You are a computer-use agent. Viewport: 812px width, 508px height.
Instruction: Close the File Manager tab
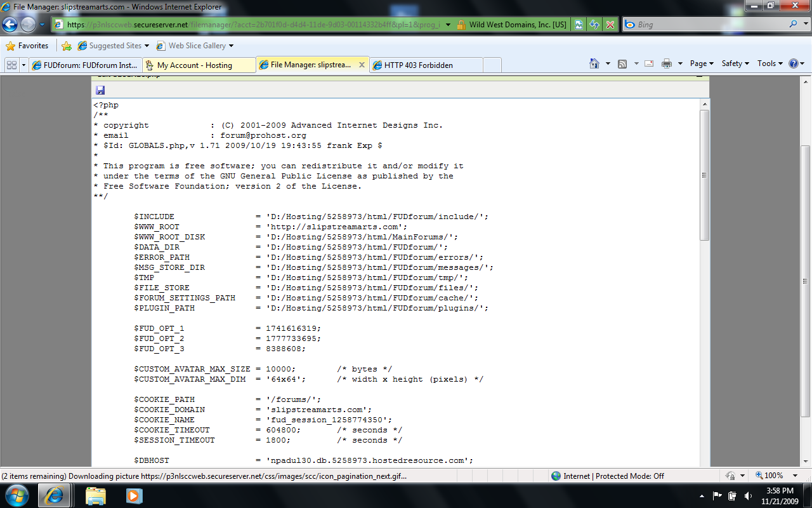click(362, 65)
